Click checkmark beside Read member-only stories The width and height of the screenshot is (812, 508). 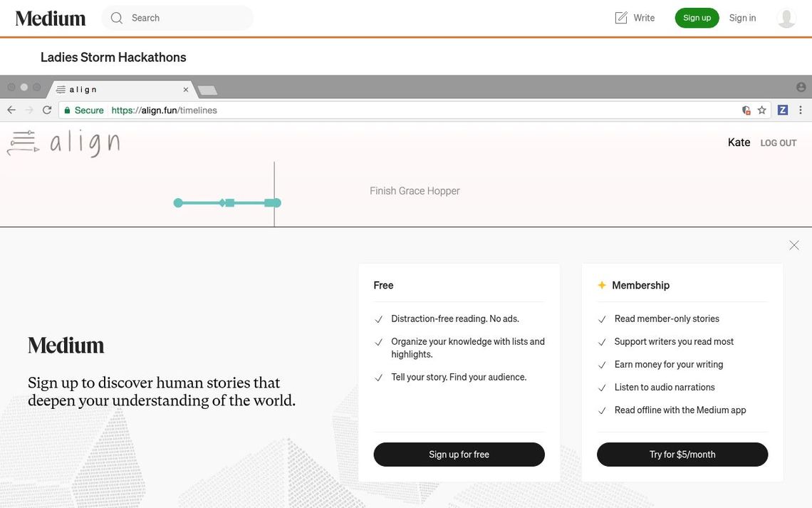click(x=602, y=319)
